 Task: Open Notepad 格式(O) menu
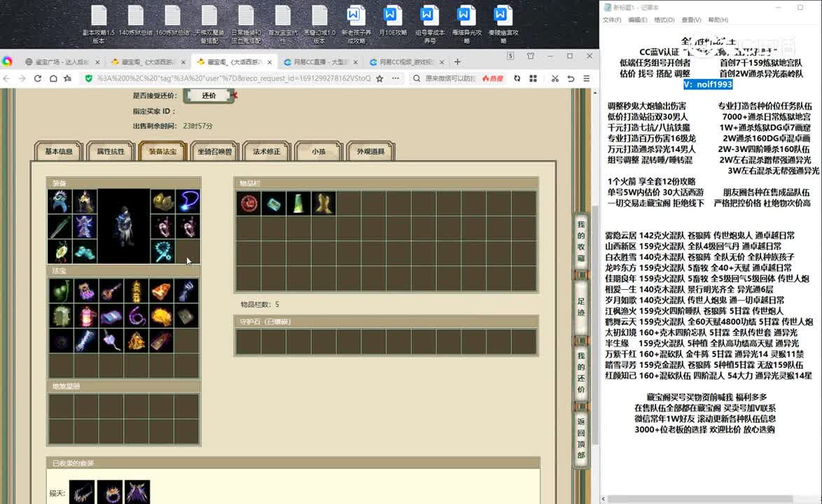(664, 20)
